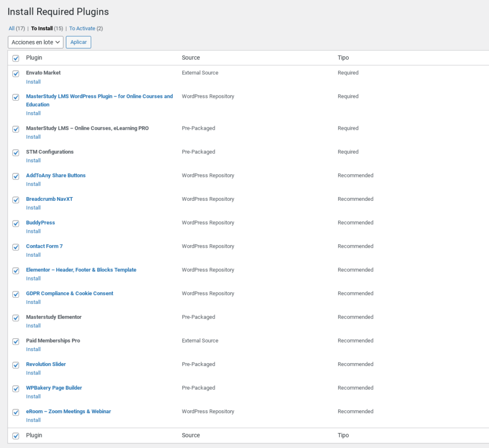This screenshot has width=489, height=448.
Task: Open Elementor Header, Footer & Blocks title link
Action: point(81,270)
